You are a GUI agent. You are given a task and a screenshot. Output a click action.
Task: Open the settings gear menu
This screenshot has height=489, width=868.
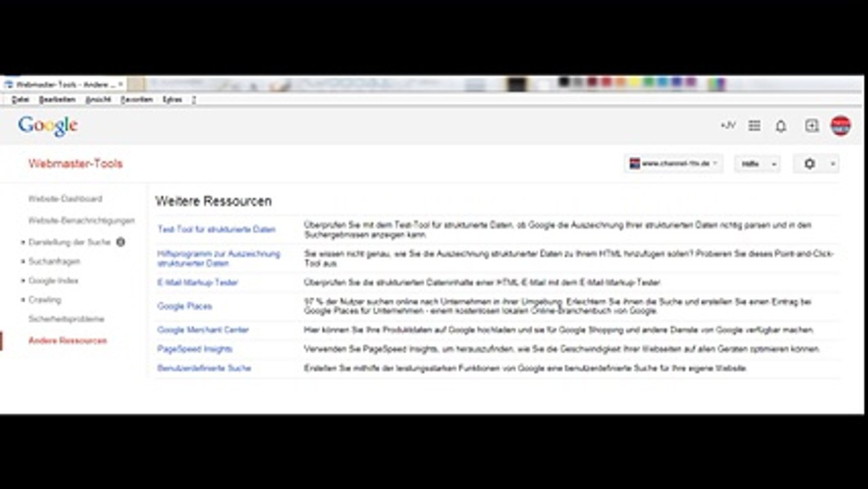[x=816, y=164]
